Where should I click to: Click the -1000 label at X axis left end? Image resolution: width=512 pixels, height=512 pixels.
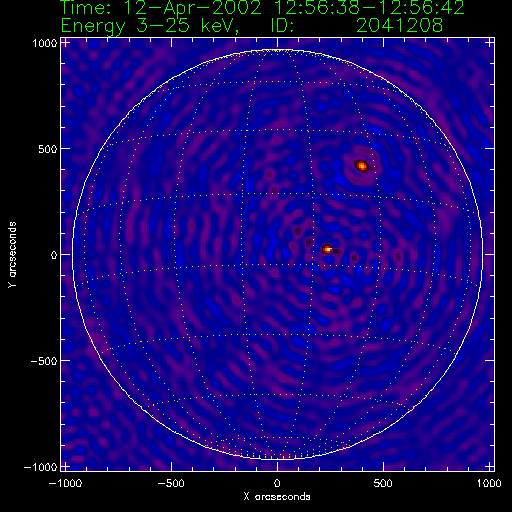click(65, 483)
